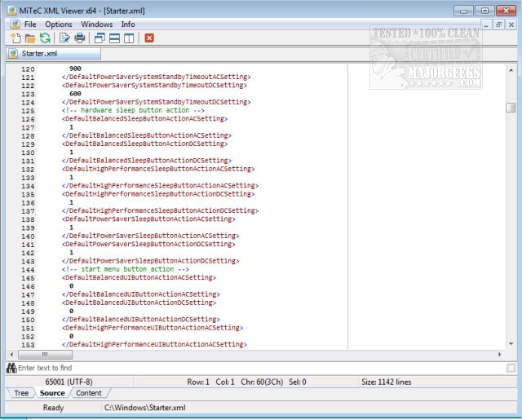Click the binoculars find icon
Screen dimensions: 522x420
[x=11, y=368]
